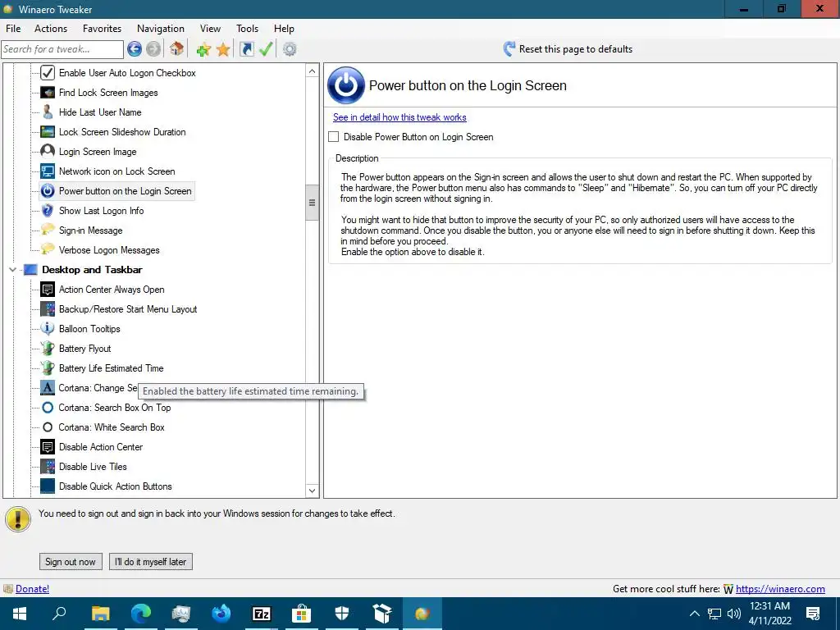This screenshot has height=630, width=840.
Task: Click the green checkmark toolbar icon
Action: click(x=266, y=49)
